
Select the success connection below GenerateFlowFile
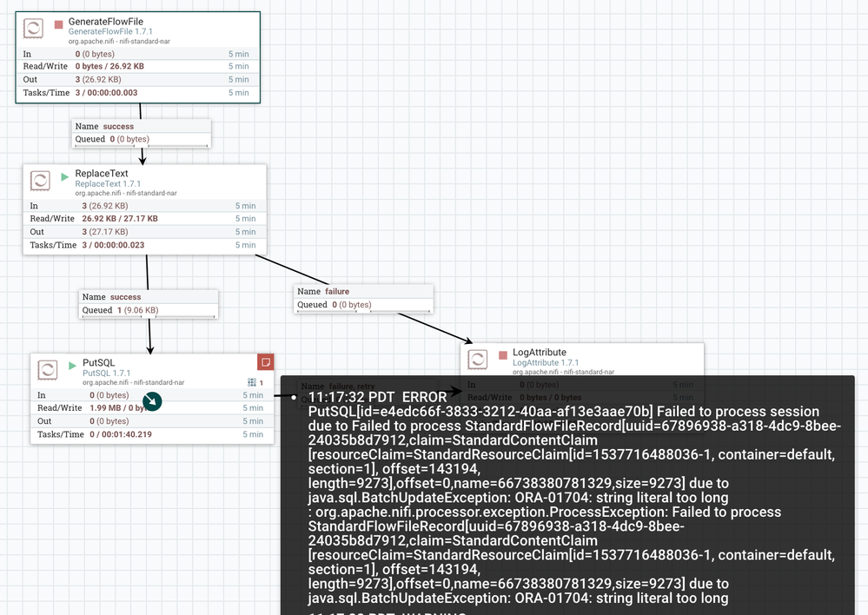[141, 133]
